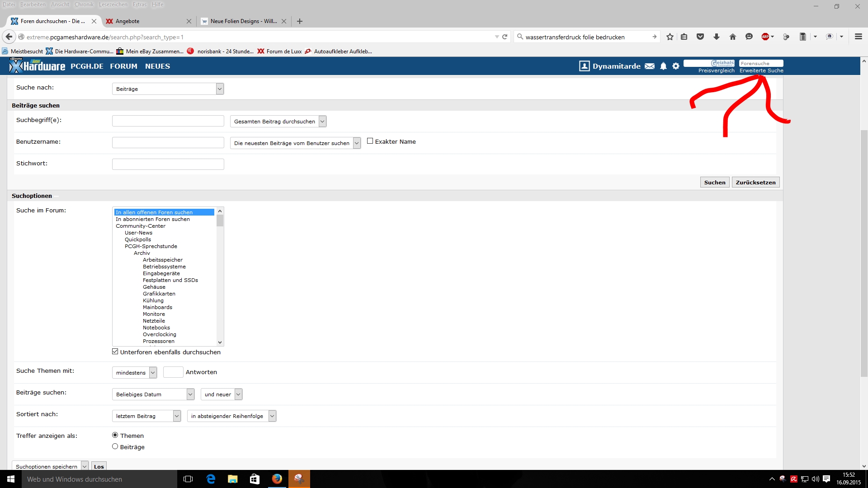The height and width of the screenshot is (488, 868).
Task: Uncheck Unterforen ebenfalls durchsuchen
Action: [115, 352]
